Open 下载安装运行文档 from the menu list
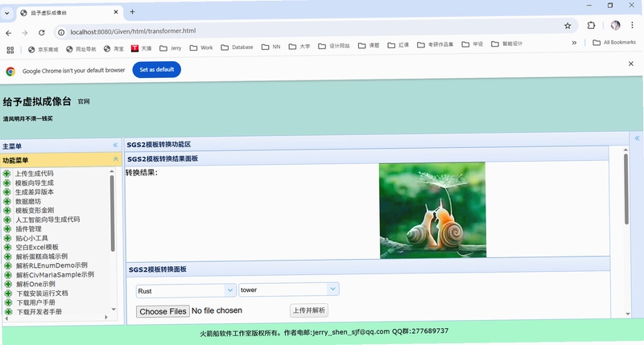 tap(42, 294)
